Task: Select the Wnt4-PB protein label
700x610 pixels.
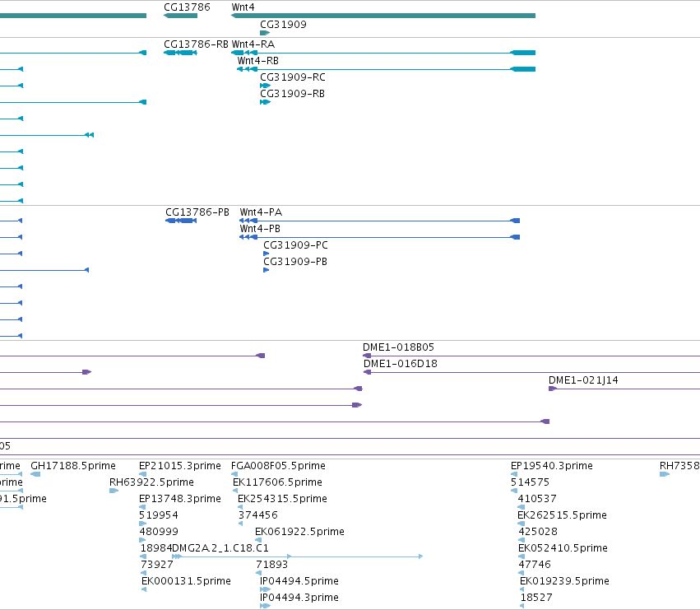Action: pos(260,229)
